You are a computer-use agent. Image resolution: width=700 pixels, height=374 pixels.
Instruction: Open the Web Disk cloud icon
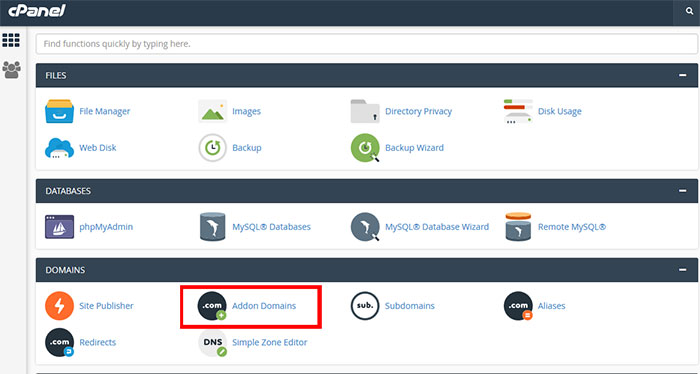59,148
